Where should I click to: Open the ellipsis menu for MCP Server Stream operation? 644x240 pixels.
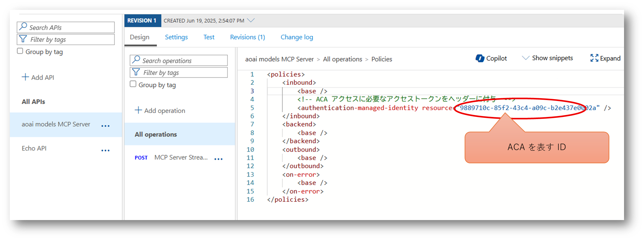tap(218, 159)
